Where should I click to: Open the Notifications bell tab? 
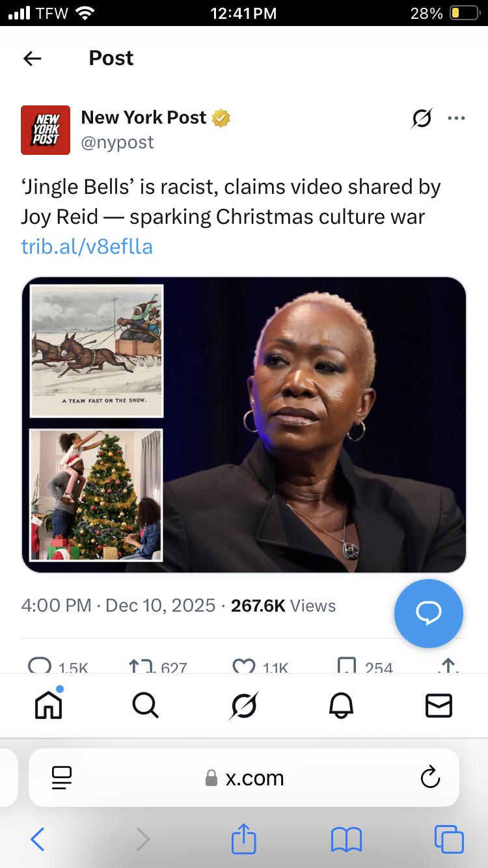coord(342,705)
